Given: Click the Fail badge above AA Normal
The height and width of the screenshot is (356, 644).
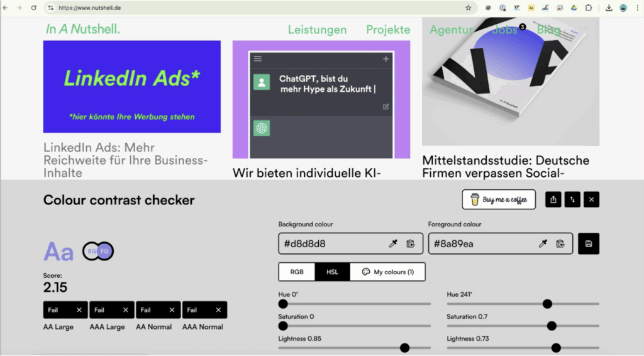Looking at the screenshot, I should 158,310.
